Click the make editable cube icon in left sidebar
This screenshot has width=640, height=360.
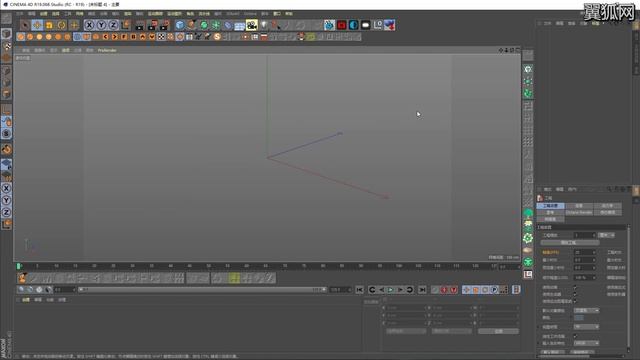[x=6, y=33]
